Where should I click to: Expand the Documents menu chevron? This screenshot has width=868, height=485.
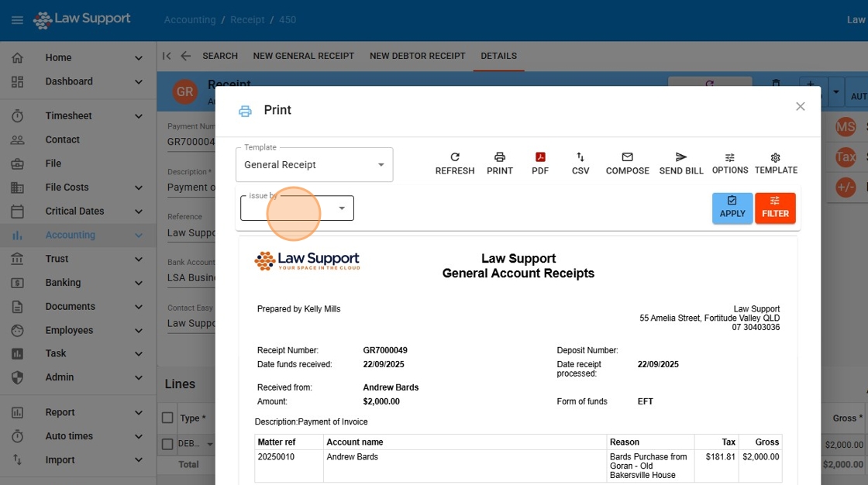point(139,307)
